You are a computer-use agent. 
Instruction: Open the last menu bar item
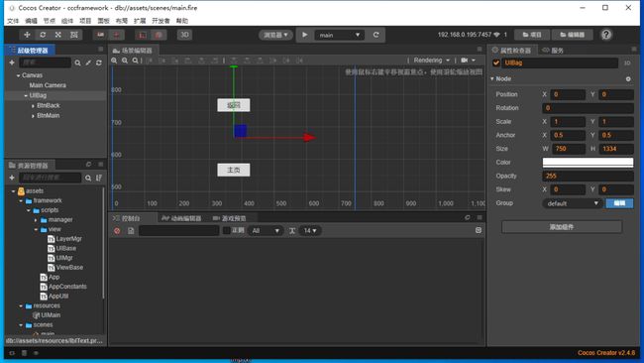182,21
